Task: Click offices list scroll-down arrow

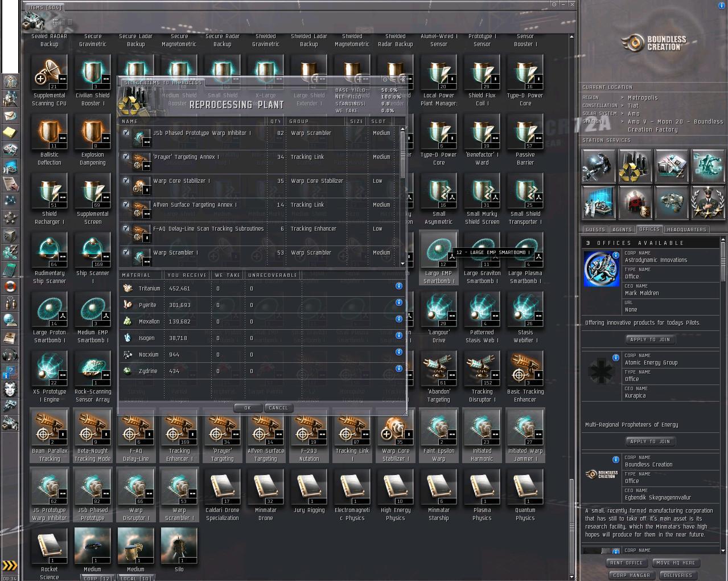Action: (x=723, y=551)
